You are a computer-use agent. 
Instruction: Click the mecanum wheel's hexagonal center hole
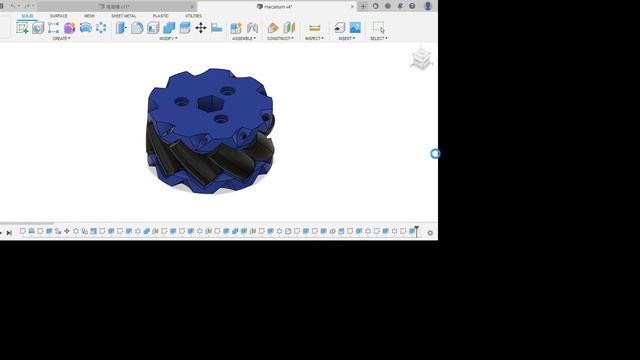pyautogui.click(x=210, y=104)
